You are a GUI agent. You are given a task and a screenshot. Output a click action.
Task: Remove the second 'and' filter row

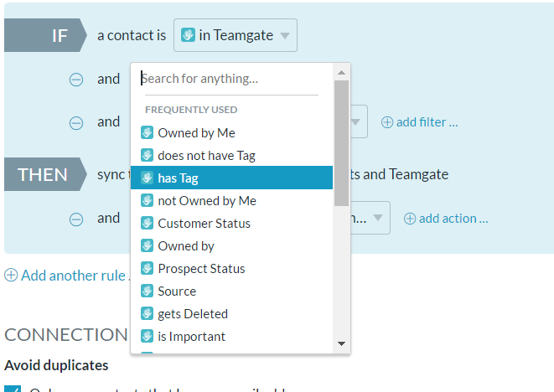coord(76,123)
